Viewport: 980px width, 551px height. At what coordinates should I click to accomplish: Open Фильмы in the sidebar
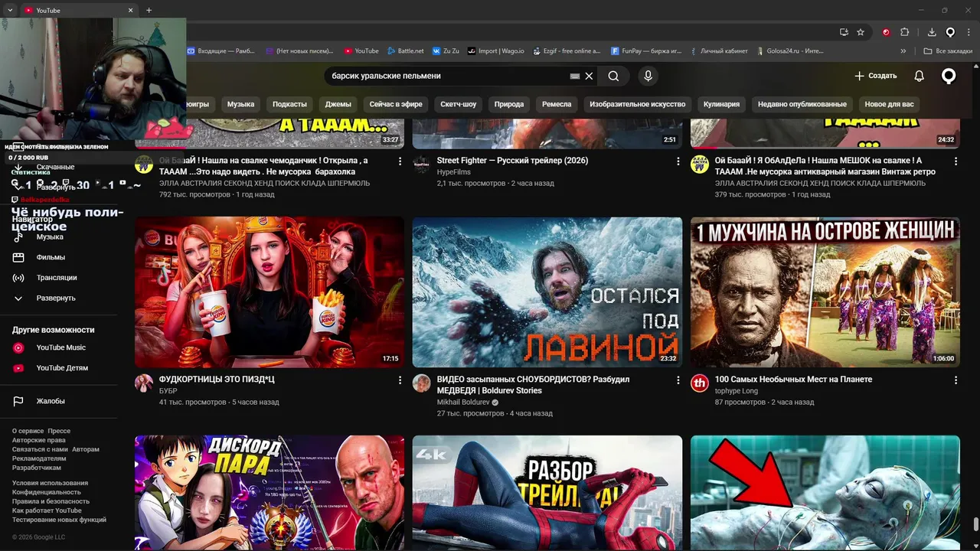click(51, 257)
